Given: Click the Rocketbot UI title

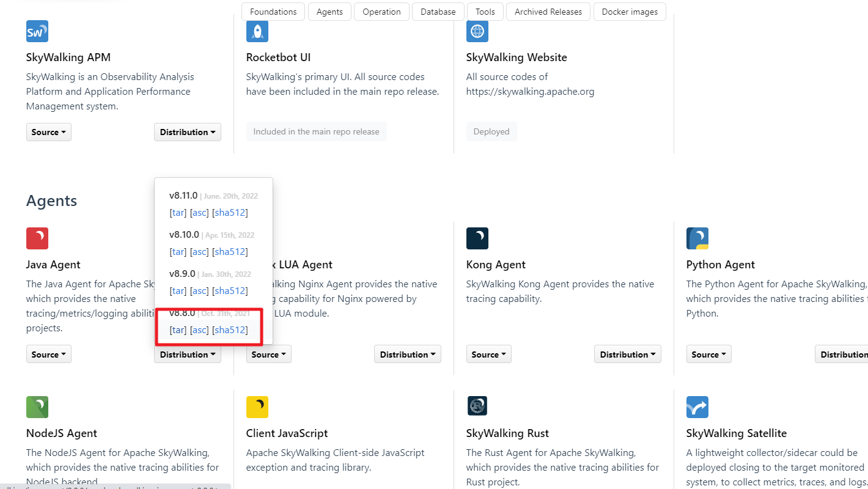Looking at the screenshot, I should click(278, 57).
